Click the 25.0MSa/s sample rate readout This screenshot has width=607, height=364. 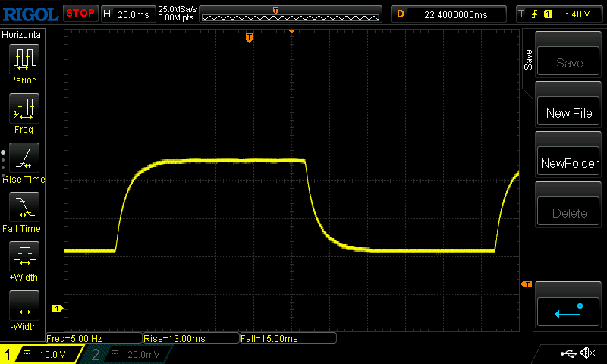tap(178, 9)
